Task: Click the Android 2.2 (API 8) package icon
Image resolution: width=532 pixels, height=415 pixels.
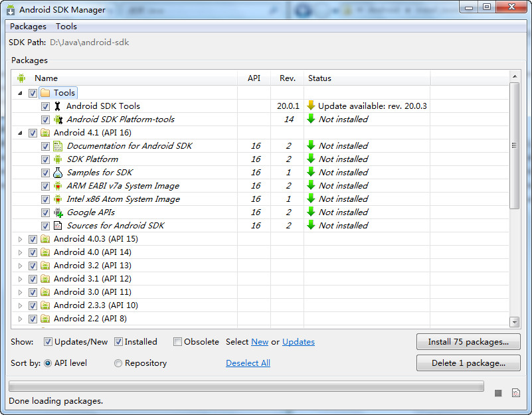Action: [x=45, y=319]
